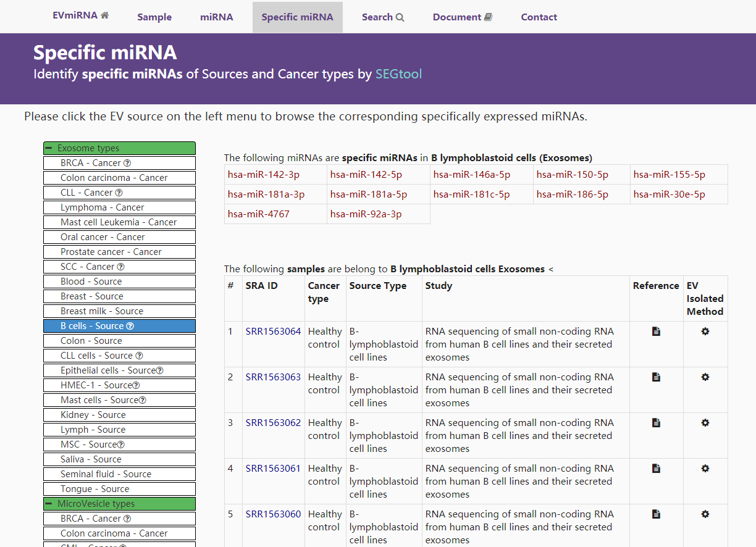Open miRNA hsa-miR-4767
Image resolution: width=756 pixels, height=547 pixels.
(259, 214)
